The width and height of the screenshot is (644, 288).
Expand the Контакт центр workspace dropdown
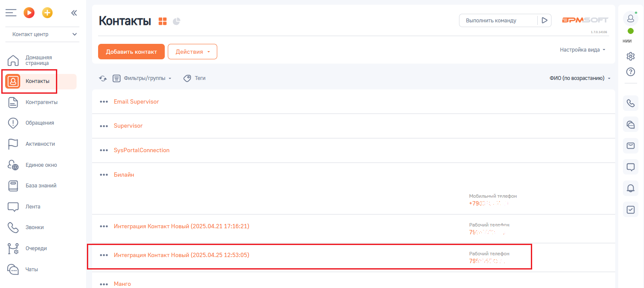tap(42, 34)
